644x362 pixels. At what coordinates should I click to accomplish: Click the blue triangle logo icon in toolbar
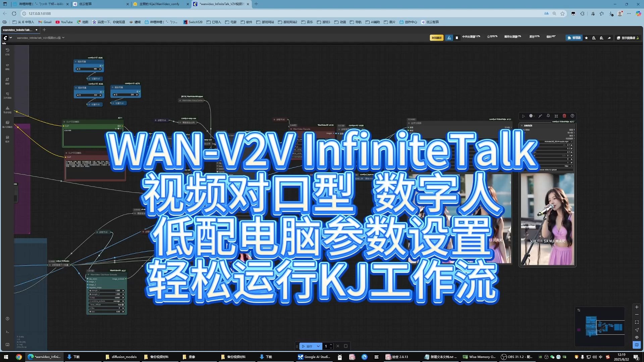coord(449,38)
